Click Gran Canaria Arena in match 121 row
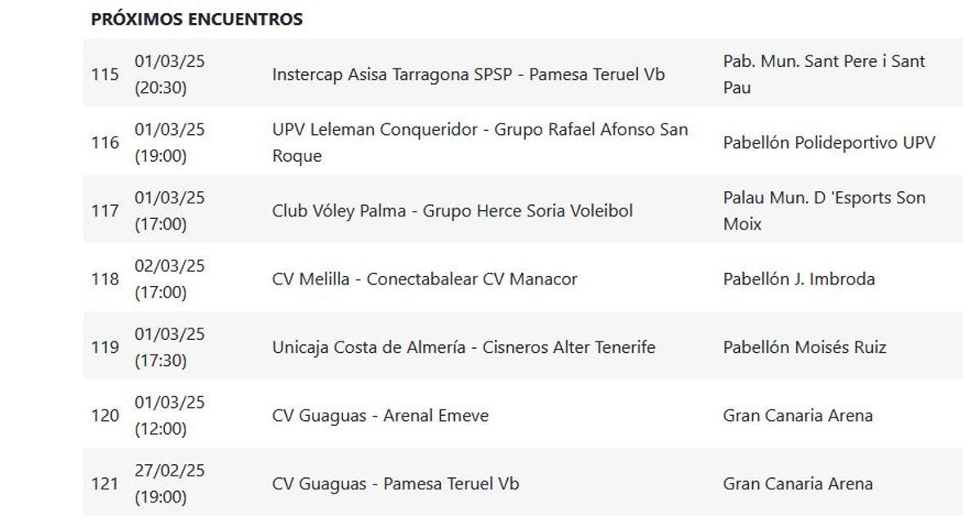 pos(797,484)
